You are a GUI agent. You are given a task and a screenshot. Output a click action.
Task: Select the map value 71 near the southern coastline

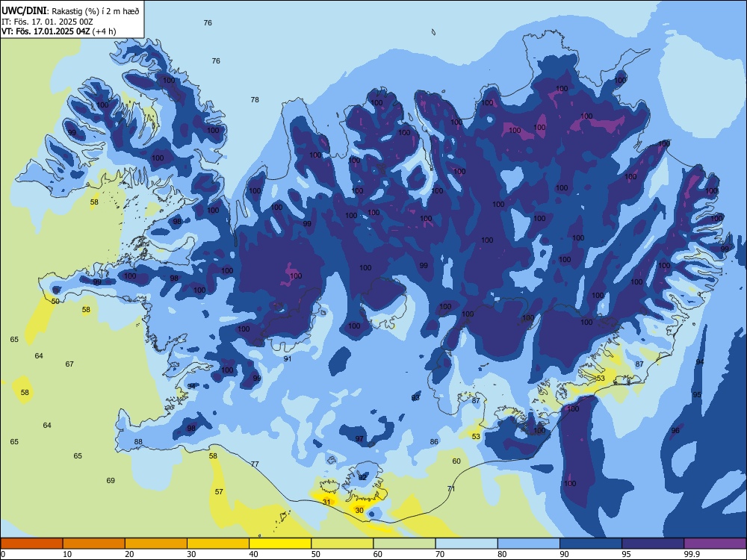pyautogui.click(x=451, y=488)
